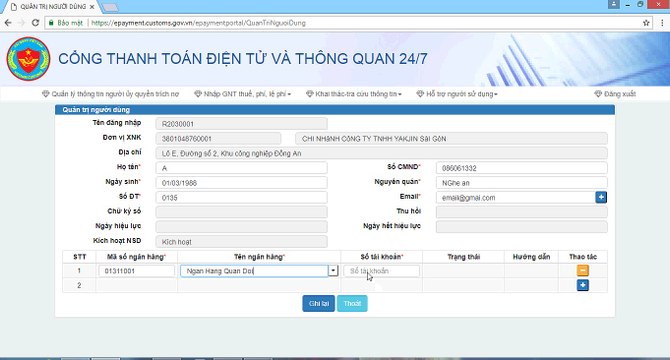
Task: Click the Địa chỉ address field
Action: click(x=382, y=153)
